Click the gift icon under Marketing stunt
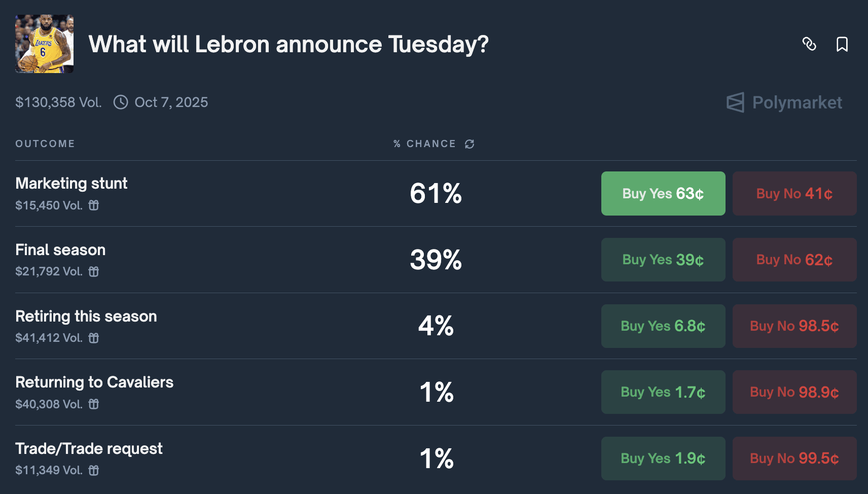The width and height of the screenshot is (868, 494). click(x=94, y=205)
